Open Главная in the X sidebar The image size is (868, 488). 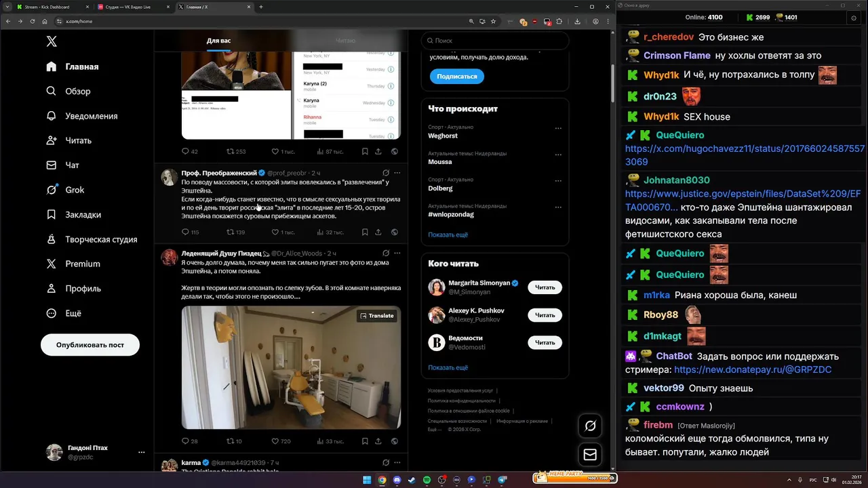73,66
